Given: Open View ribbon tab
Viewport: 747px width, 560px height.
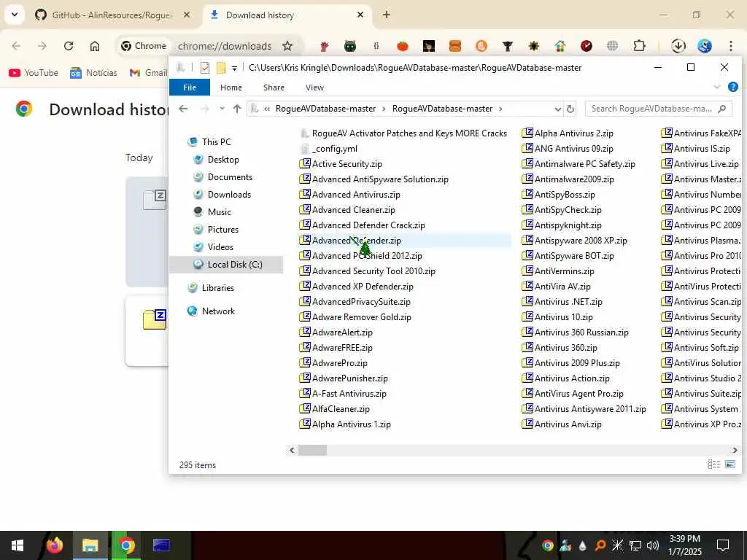Looking at the screenshot, I should pyautogui.click(x=314, y=87).
